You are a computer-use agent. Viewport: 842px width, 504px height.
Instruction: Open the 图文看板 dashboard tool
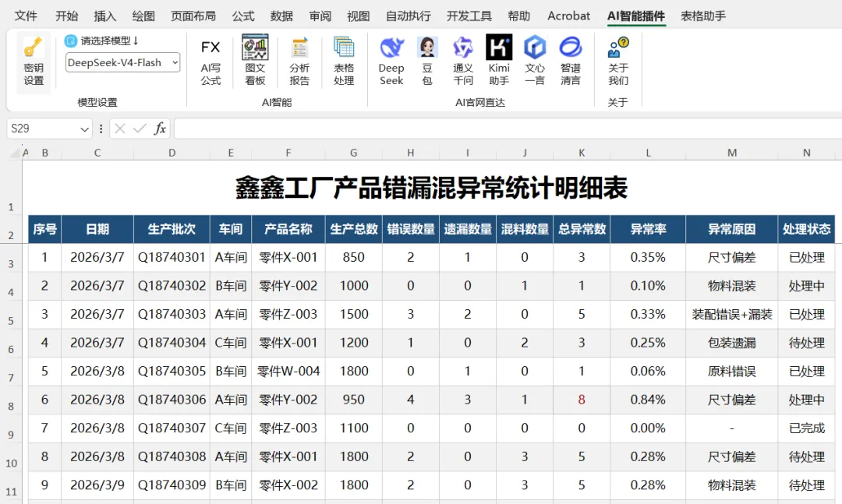click(x=255, y=62)
